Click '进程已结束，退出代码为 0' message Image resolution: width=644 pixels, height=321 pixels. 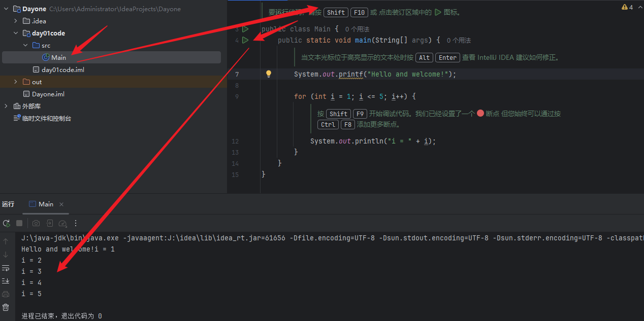[61, 316]
